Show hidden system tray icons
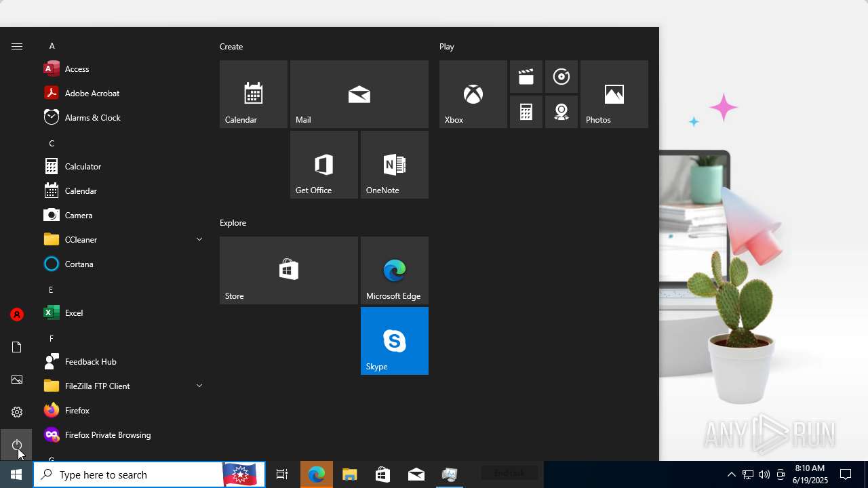The height and width of the screenshot is (488, 868). click(731, 474)
